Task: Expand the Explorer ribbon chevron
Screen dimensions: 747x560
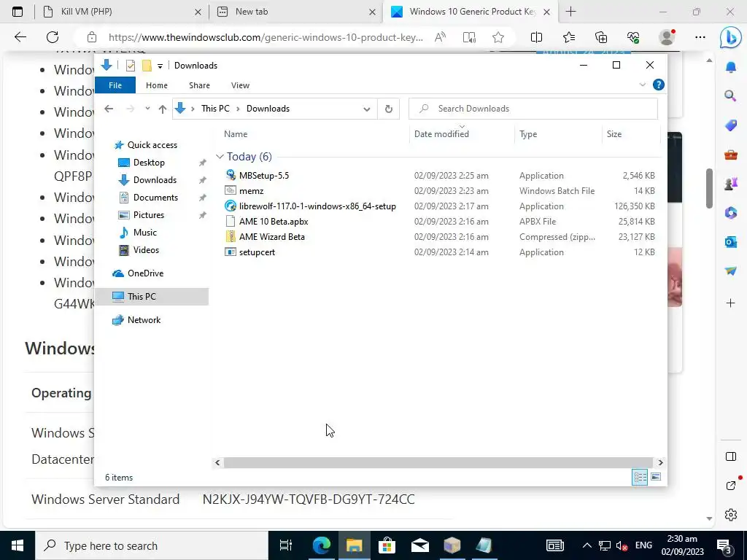Action: [x=642, y=85]
